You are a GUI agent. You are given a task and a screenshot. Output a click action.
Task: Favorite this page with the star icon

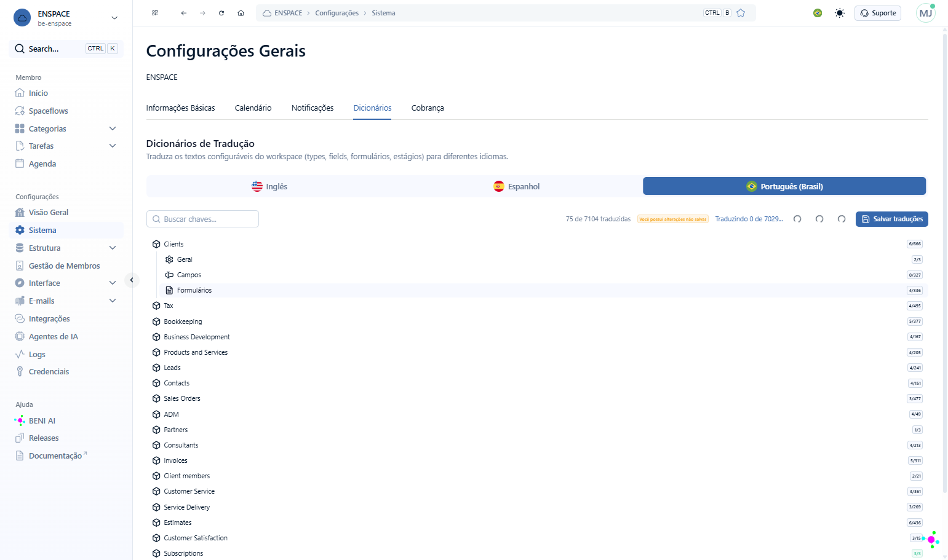[x=741, y=13]
